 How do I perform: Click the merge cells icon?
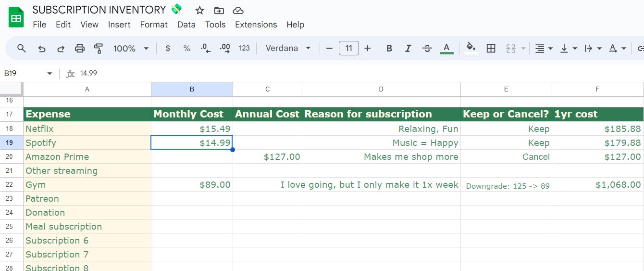(x=511, y=48)
